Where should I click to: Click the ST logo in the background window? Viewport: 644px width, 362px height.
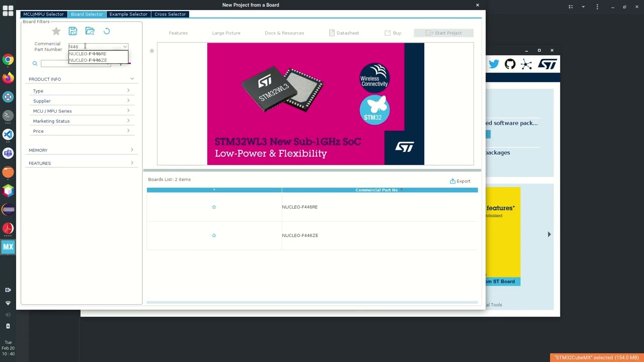tap(547, 64)
